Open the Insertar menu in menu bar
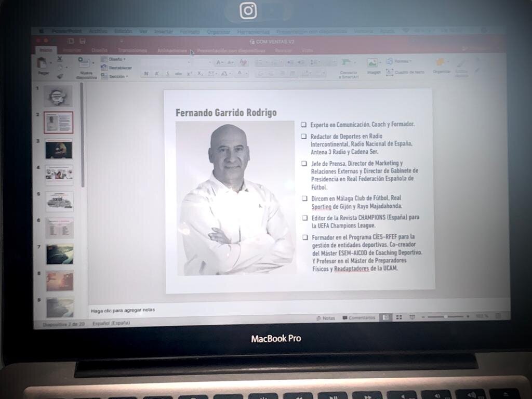 tap(163, 32)
